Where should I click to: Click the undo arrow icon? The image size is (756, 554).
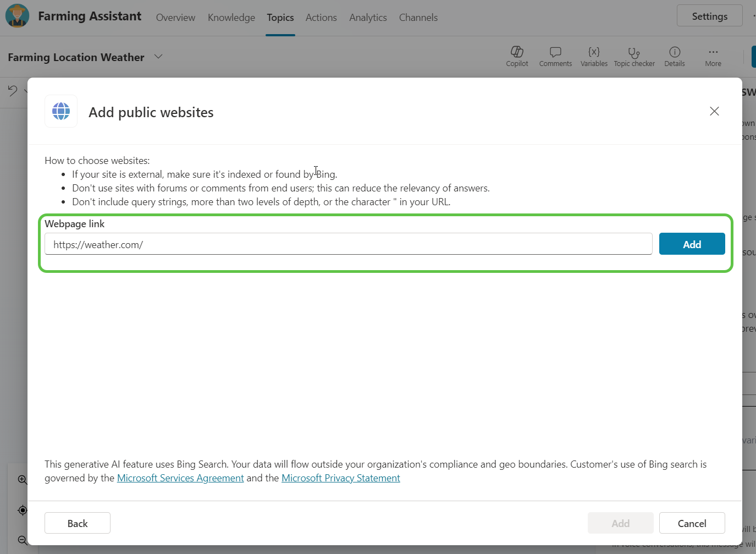13,91
